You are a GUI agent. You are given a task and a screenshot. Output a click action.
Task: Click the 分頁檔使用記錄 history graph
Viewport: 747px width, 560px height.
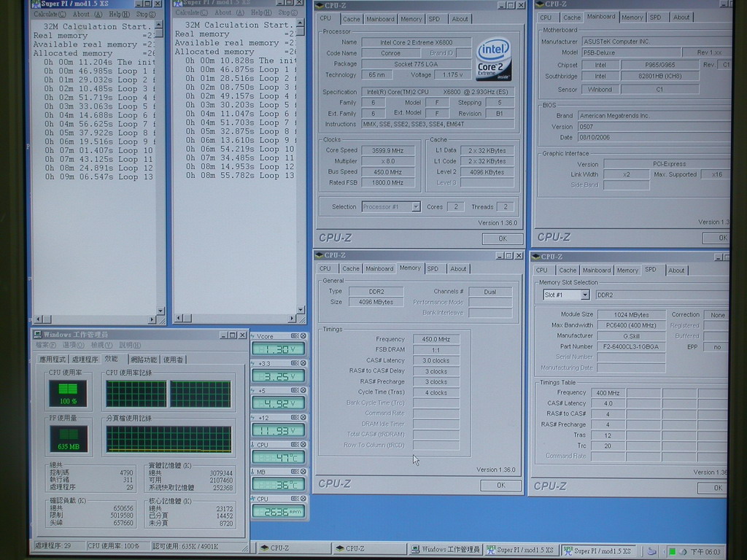(x=169, y=439)
